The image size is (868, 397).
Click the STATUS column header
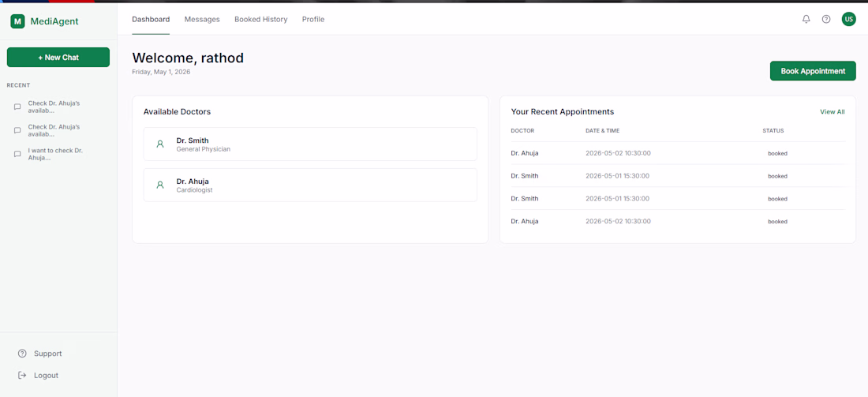pyautogui.click(x=773, y=131)
